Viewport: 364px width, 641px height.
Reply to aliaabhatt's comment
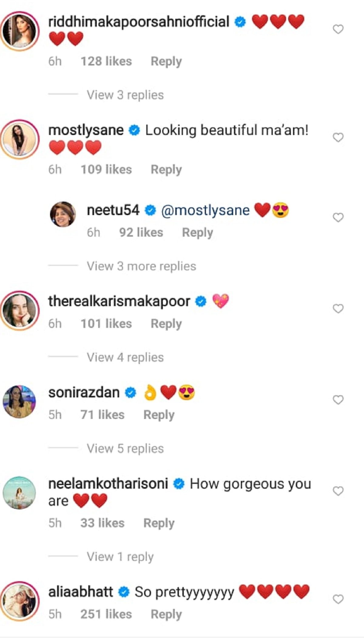click(x=166, y=614)
